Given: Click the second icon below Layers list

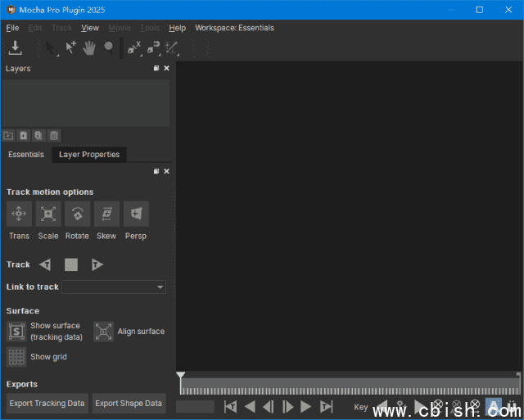Looking at the screenshot, I should (x=24, y=136).
